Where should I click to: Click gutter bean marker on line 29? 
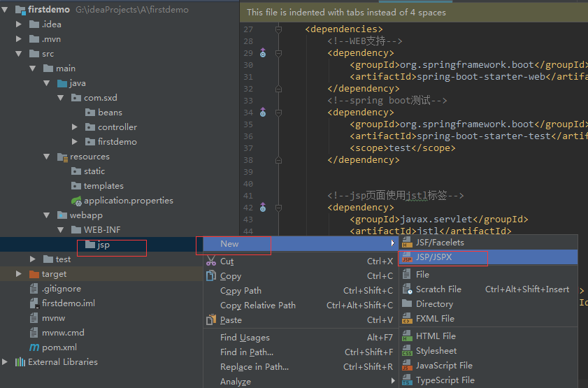coord(263,53)
